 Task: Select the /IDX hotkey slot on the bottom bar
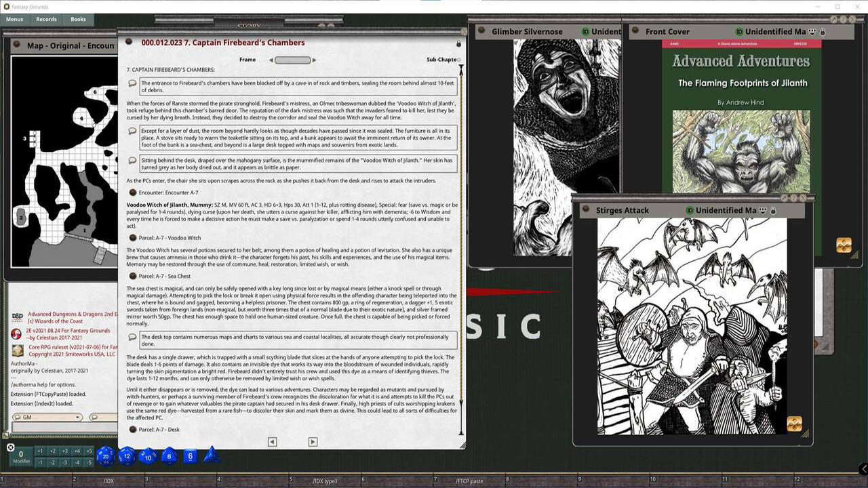108,480
